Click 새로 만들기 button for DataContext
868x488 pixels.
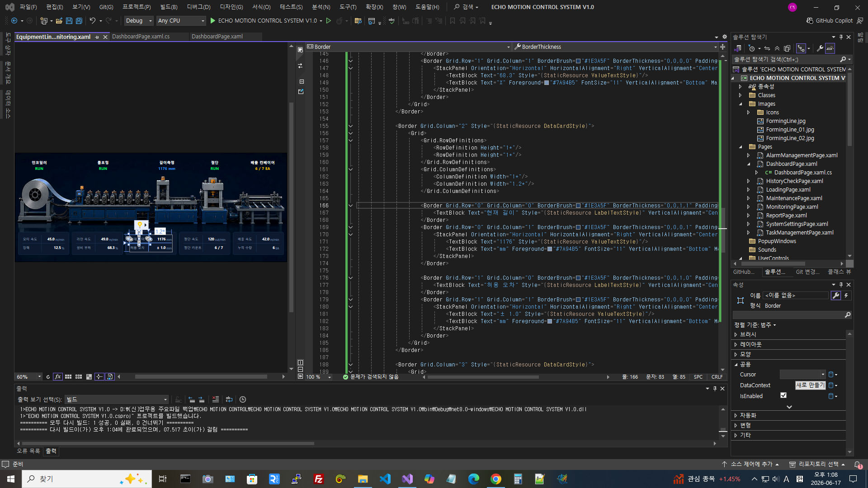(810, 385)
